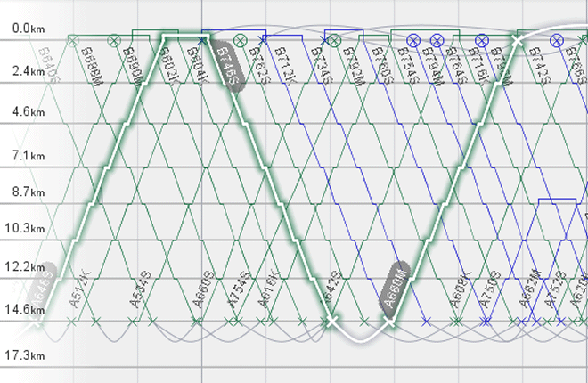Viewport: 588px width, 383px height.
Task: Click blue circled-X marker above B742S
Action: pos(556,40)
